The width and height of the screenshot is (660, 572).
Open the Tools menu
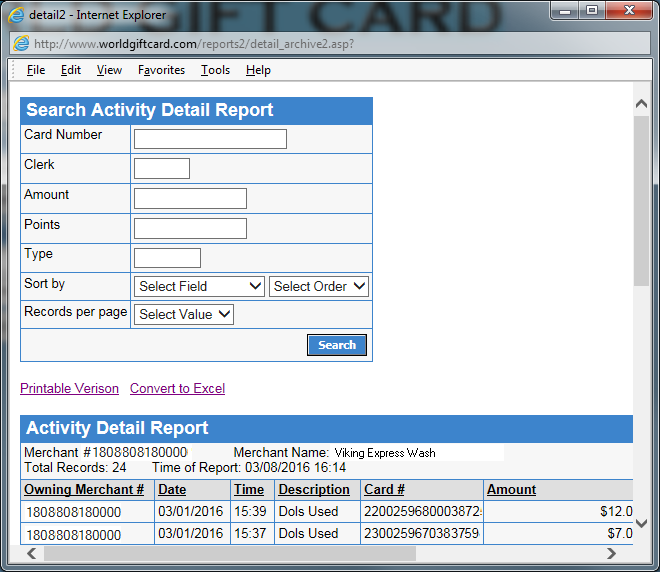(x=215, y=70)
